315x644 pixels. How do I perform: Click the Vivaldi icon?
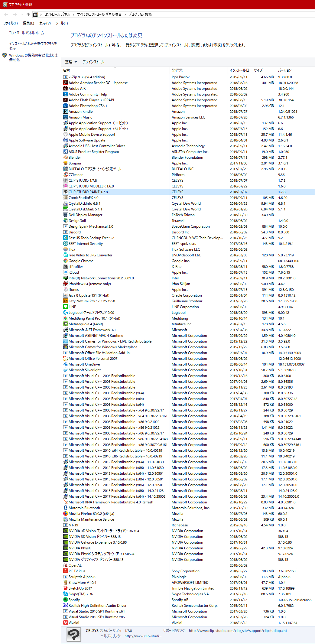pos(65,623)
